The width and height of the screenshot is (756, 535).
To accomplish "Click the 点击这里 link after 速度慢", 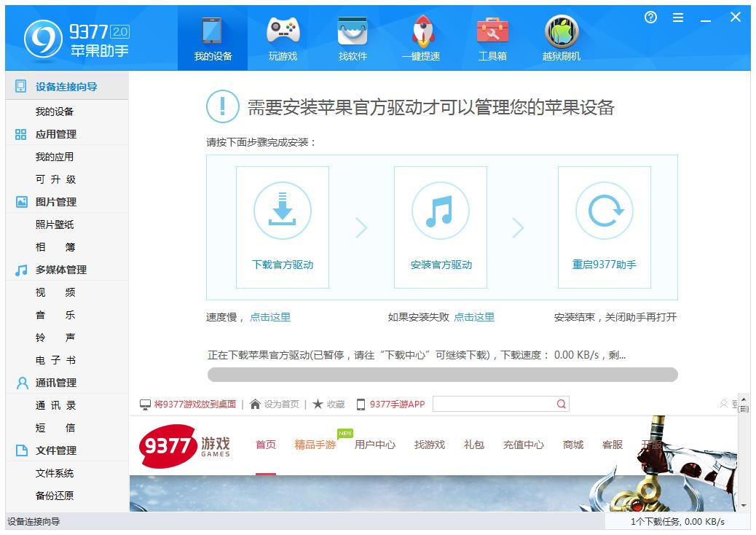I will [270, 317].
